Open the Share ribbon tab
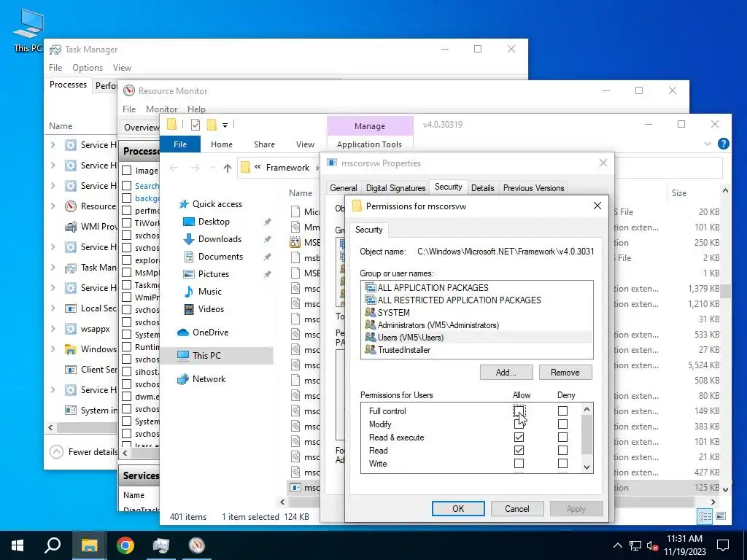 tap(264, 144)
